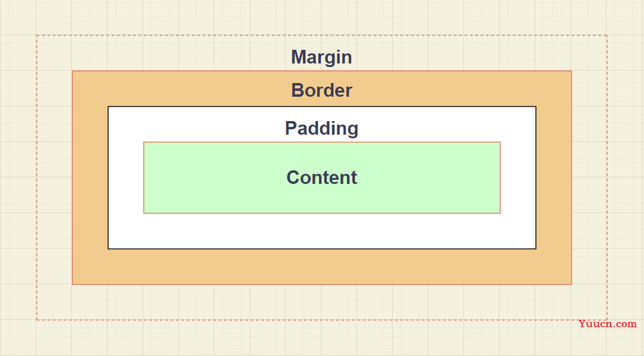
Task: Click the white padding area below the green box
Action: click(x=321, y=230)
